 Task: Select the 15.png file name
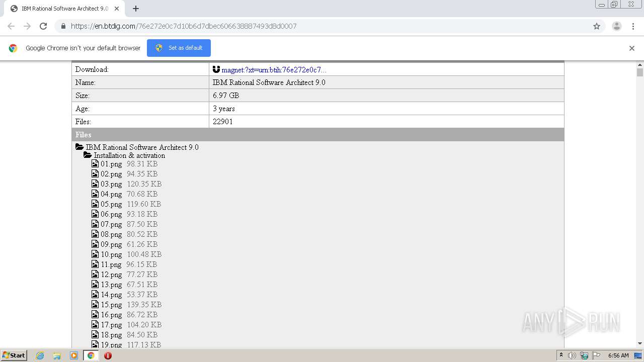click(111, 305)
